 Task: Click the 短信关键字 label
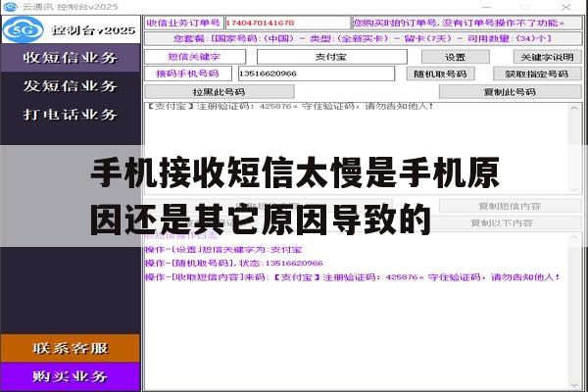(194, 57)
